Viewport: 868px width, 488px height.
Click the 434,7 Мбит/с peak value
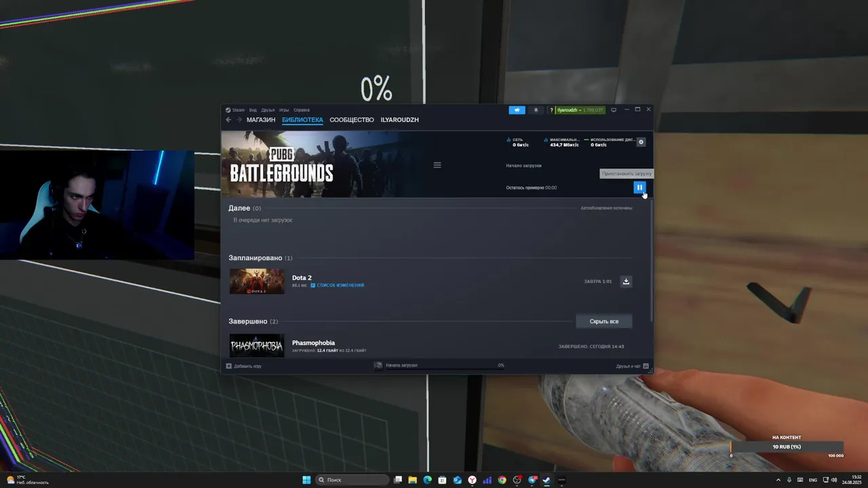pos(564,144)
